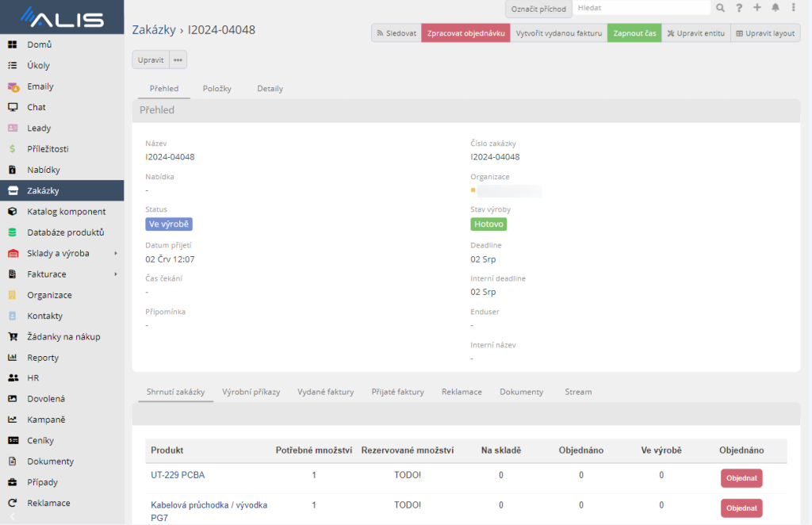Open Databáze produktů in sidebar
This screenshot has width=812, height=525.
pos(65,232)
